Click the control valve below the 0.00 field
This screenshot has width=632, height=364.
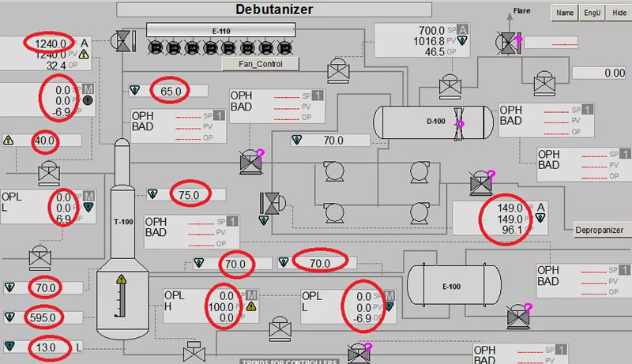pos(544,84)
